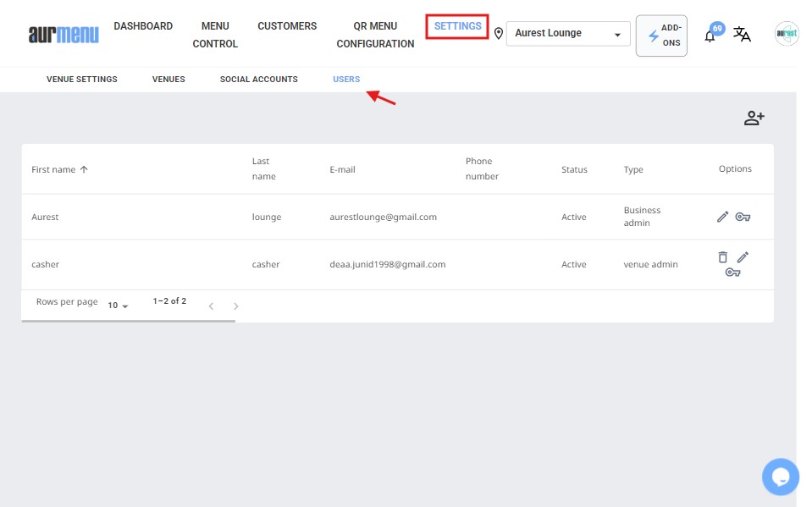
Task: Go to next page arrow in pagination
Action: tap(236, 306)
